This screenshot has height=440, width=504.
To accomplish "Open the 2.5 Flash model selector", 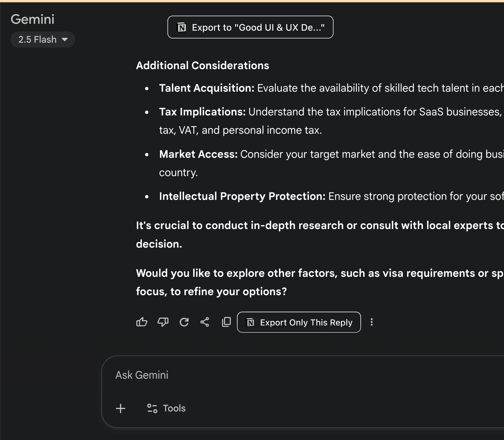I will point(43,39).
